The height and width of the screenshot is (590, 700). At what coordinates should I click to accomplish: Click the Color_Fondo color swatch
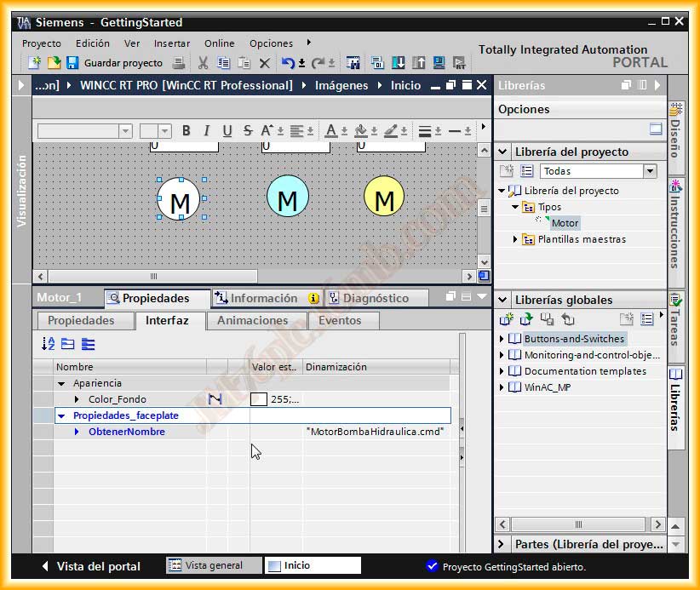[x=259, y=399]
